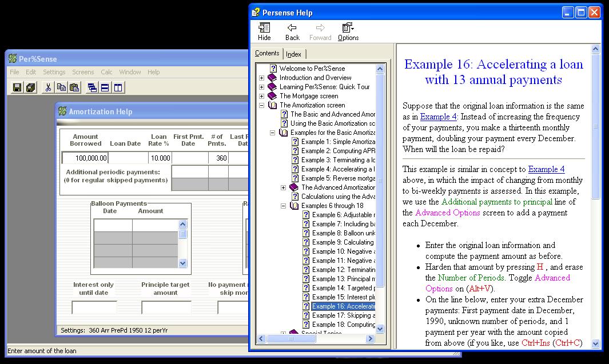Click the Save floppy disk toolbar icon
Screen dimensions: 609x364
click(17, 87)
